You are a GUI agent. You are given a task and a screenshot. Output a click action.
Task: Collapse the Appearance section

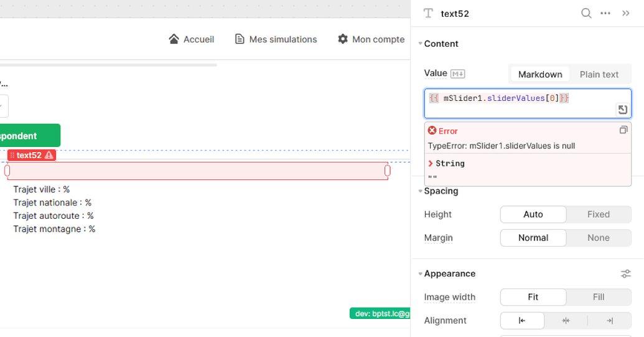click(420, 273)
